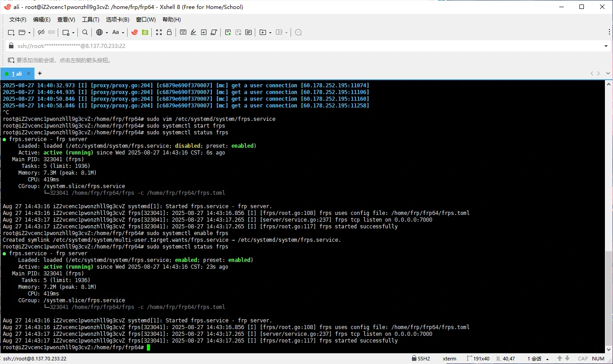
Task: Expand the Open session folder dropdown
Action: (x=30, y=33)
